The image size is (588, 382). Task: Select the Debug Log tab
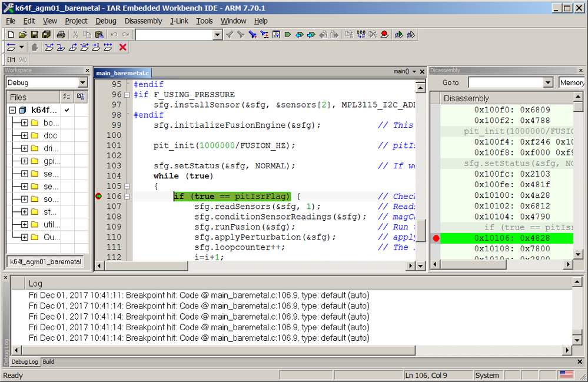coord(25,362)
